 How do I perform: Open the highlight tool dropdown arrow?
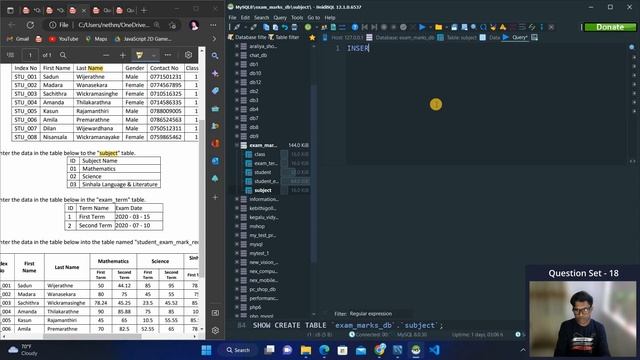click(x=153, y=55)
